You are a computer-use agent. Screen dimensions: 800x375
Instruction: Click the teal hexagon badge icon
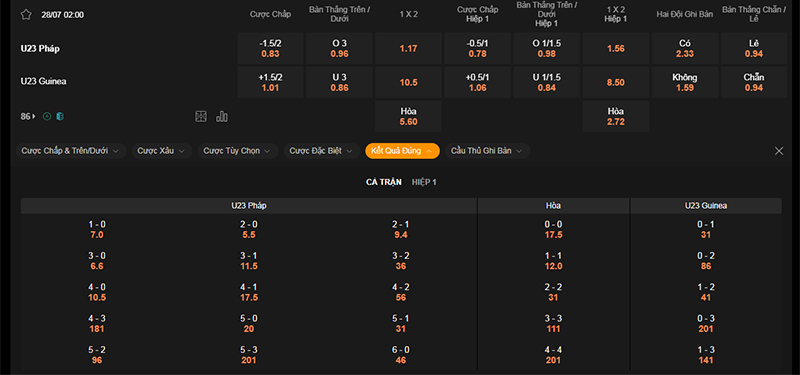point(60,116)
